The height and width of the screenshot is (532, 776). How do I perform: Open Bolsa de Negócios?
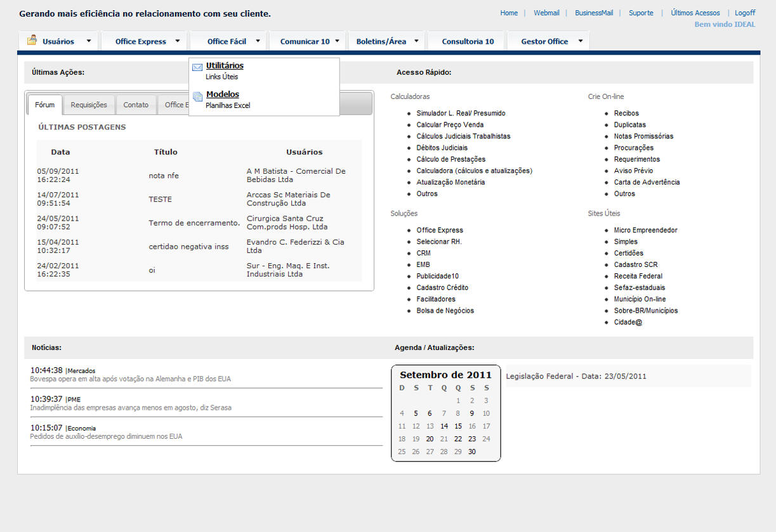445,311
